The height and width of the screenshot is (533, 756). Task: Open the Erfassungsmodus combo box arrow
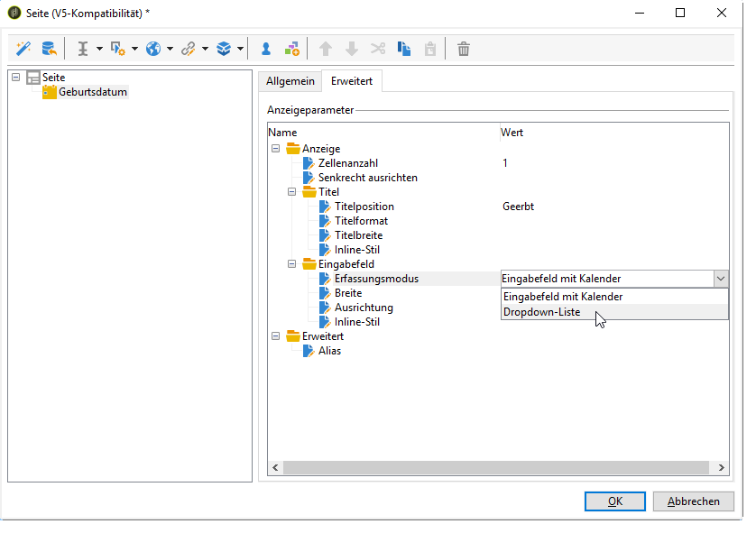720,279
